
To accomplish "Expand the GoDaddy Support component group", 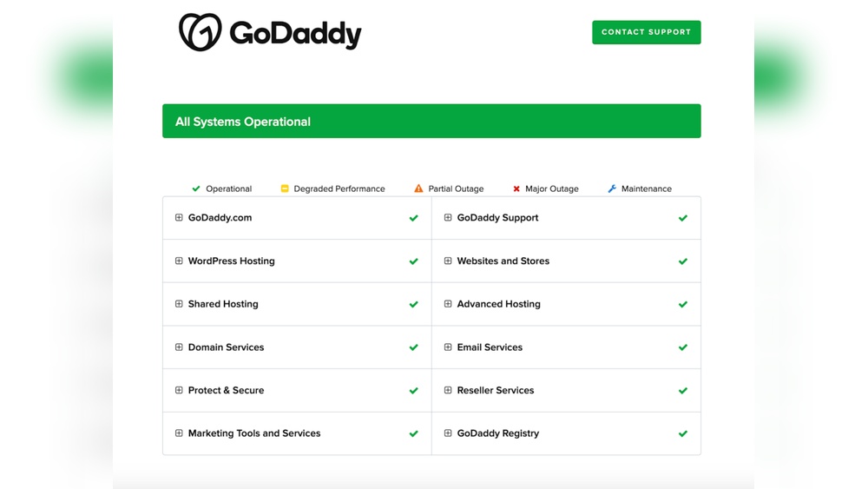I will (448, 218).
